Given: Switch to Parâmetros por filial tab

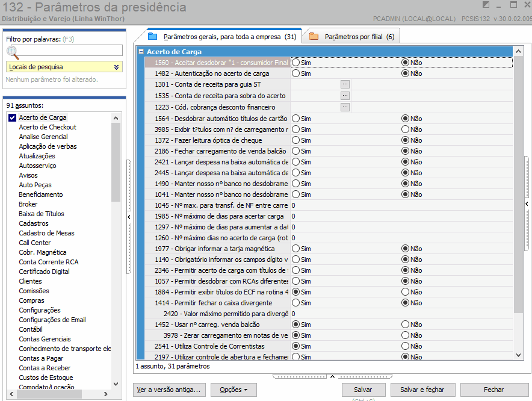Looking at the screenshot, I should (x=352, y=36).
